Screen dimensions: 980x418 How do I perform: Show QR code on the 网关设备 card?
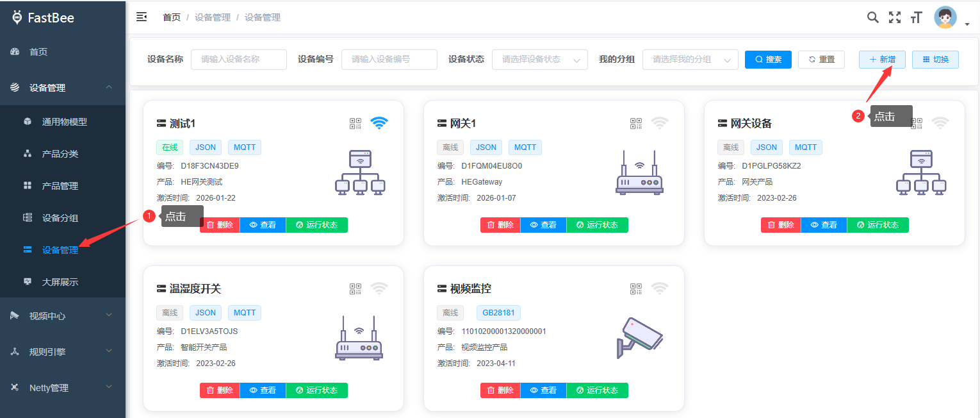pyautogui.click(x=917, y=123)
